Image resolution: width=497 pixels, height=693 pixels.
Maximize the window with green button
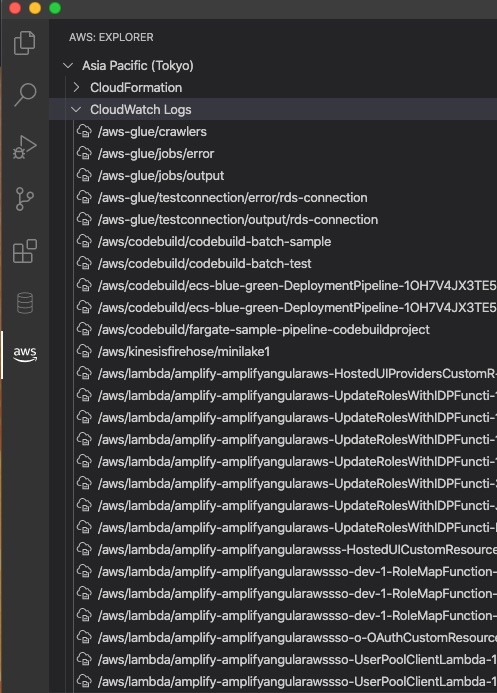55,8
